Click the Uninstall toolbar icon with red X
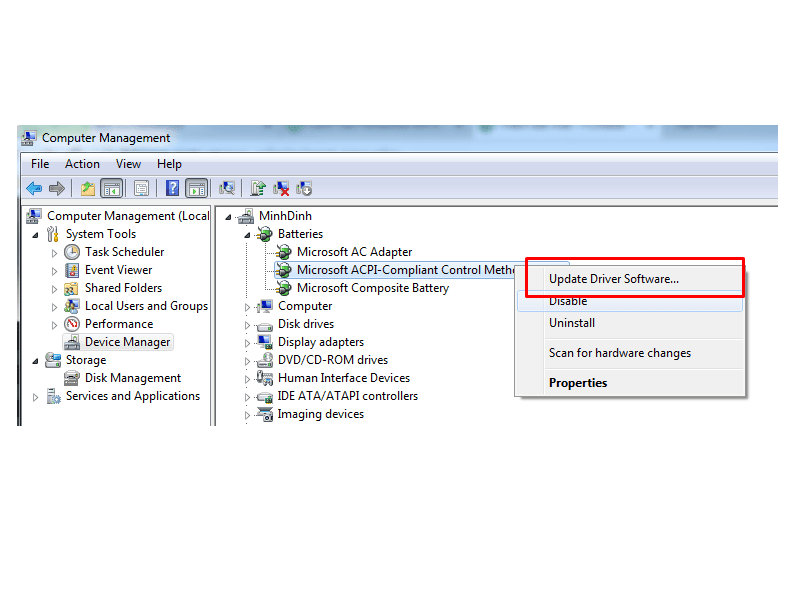Viewport: 800px width, 600px height. (x=281, y=189)
